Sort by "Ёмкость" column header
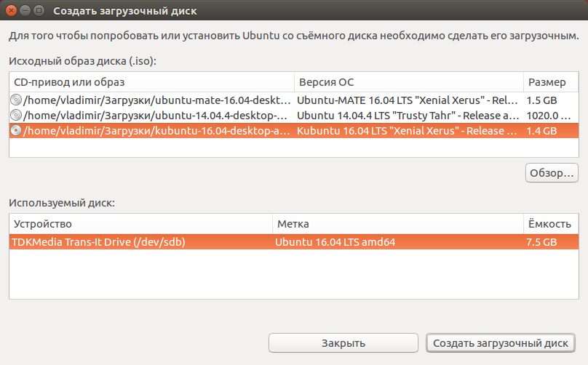Image resolution: width=588 pixels, height=365 pixels. (551, 224)
